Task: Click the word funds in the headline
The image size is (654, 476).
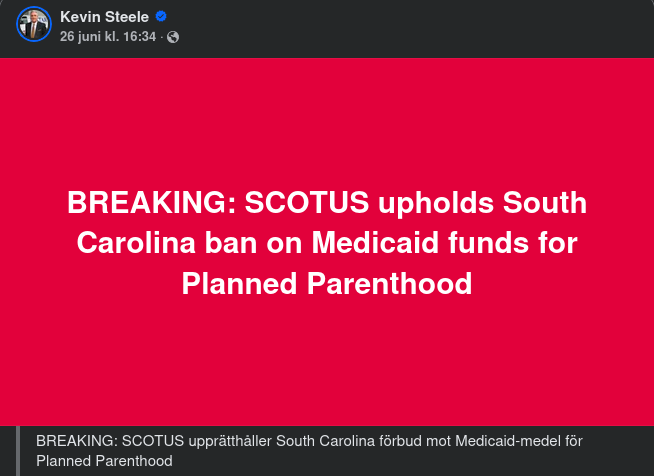Action: coord(488,243)
